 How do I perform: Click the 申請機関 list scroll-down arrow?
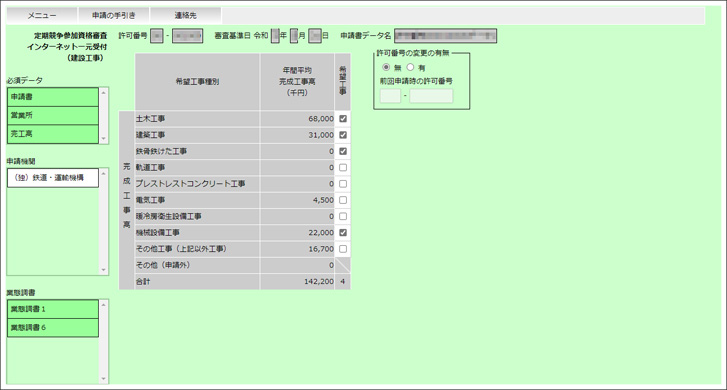click(103, 270)
